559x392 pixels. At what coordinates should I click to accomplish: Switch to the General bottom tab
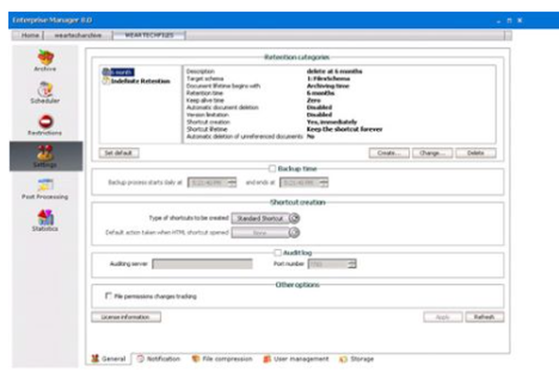[108, 359]
